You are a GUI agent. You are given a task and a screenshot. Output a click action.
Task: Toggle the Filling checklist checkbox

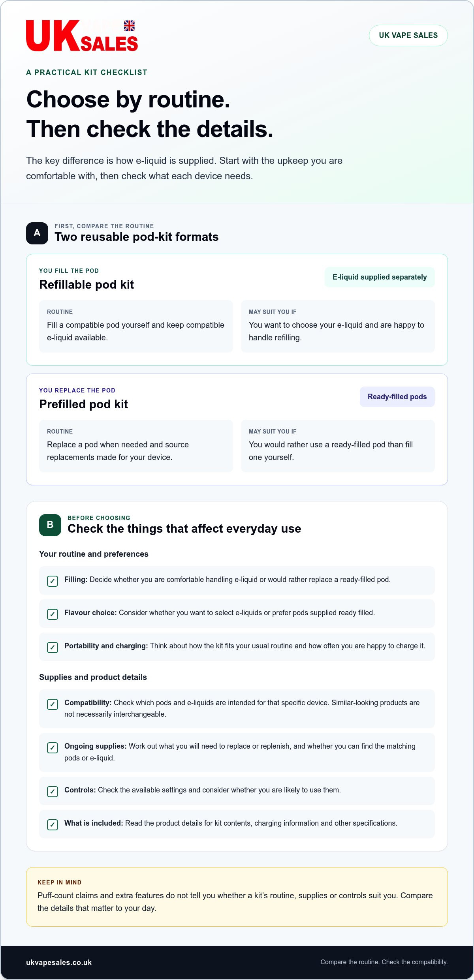click(53, 581)
